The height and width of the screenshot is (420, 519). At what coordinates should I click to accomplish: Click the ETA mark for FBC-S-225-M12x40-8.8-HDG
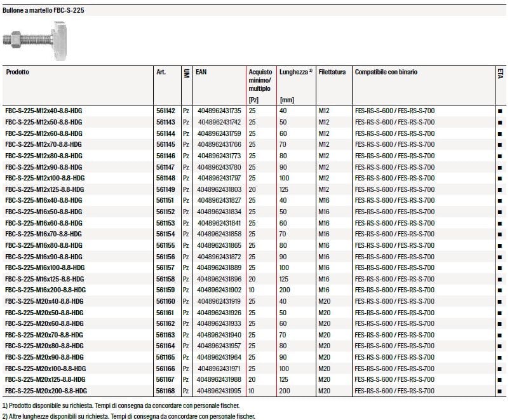[x=500, y=111]
